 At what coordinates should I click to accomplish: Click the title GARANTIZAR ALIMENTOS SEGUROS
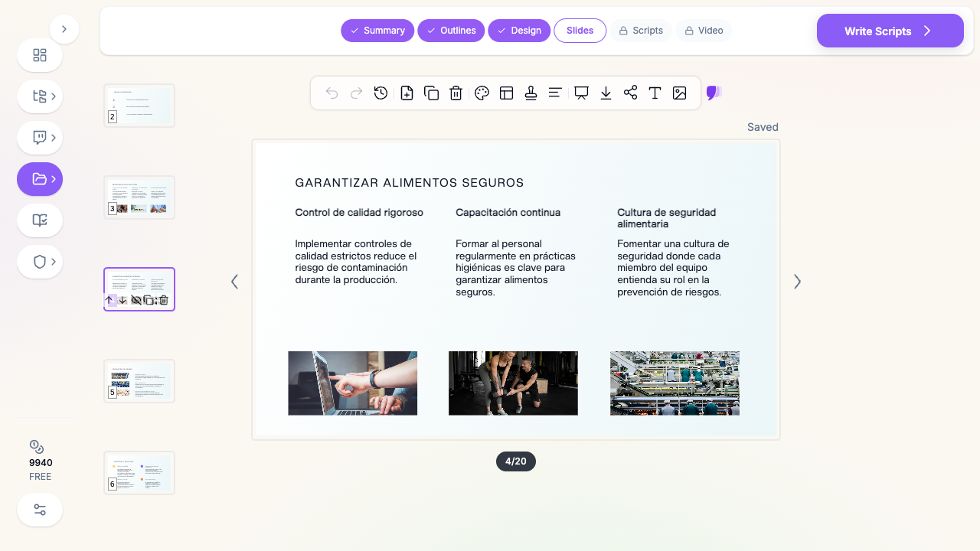410,183
